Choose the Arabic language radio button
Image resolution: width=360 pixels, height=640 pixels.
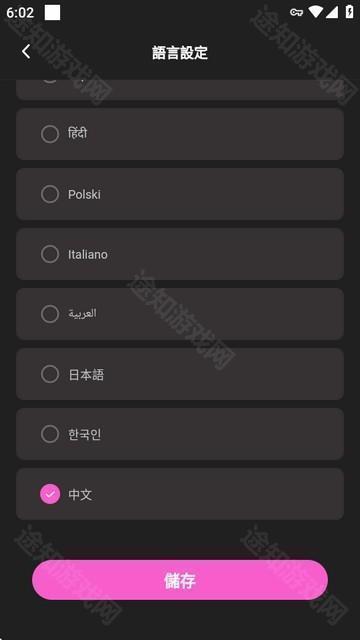(x=50, y=314)
